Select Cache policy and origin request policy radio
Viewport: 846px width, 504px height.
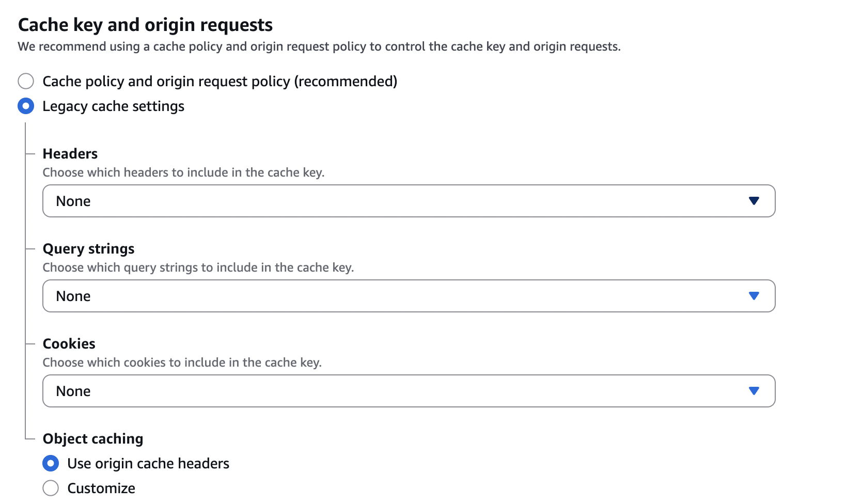tap(26, 81)
